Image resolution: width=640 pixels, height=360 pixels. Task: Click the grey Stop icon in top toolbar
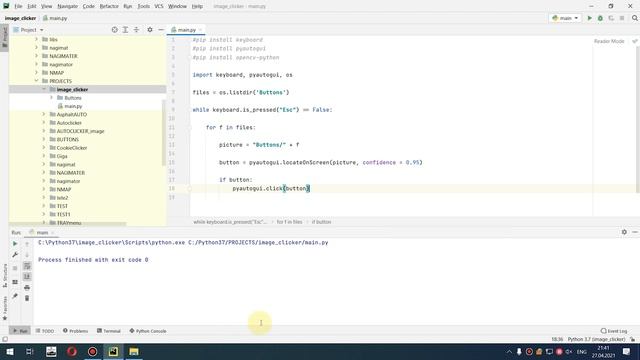click(622, 18)
